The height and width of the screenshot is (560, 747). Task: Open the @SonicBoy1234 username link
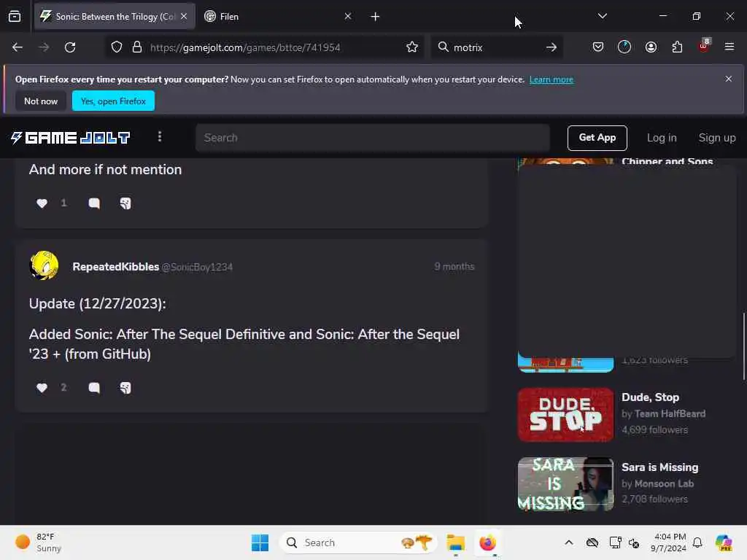197,267
